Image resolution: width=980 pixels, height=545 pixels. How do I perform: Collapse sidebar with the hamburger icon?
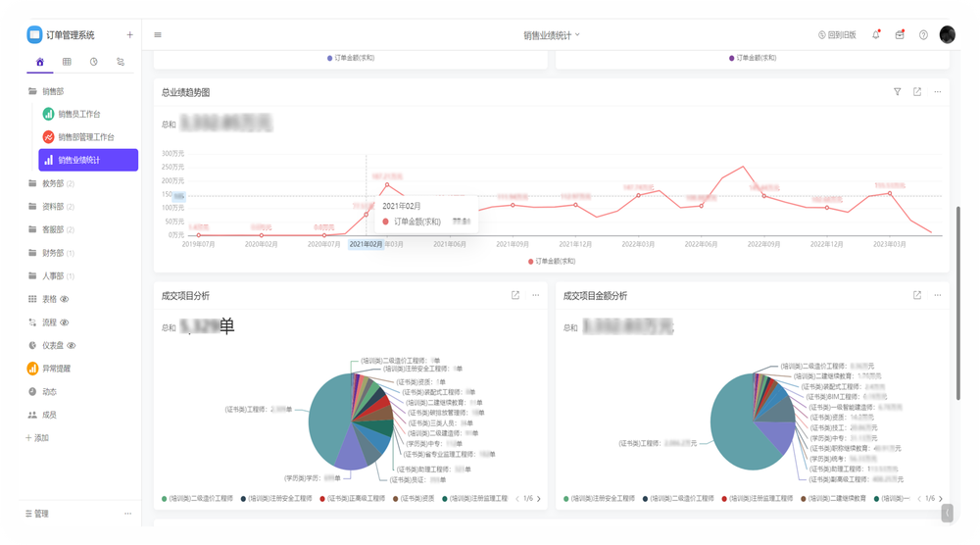tap(158, 34)
